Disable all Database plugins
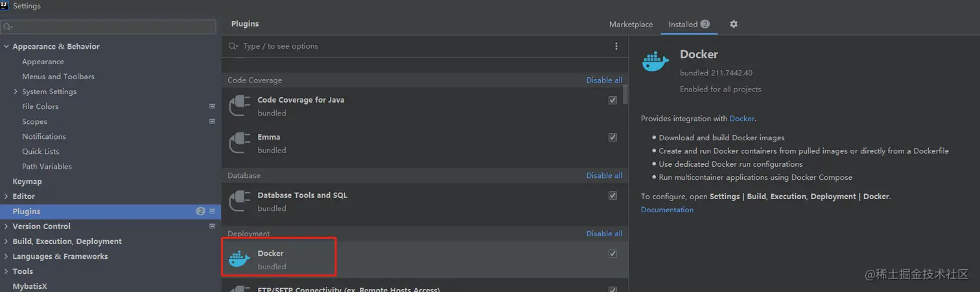Viewport: 980px width, 292px height. [604, 175]
